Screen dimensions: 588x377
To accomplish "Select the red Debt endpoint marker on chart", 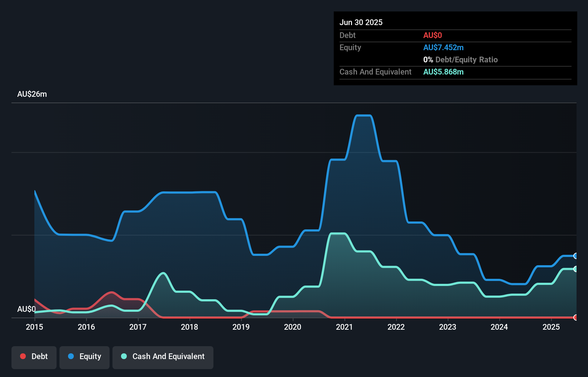I will click(x=575, y=318).
